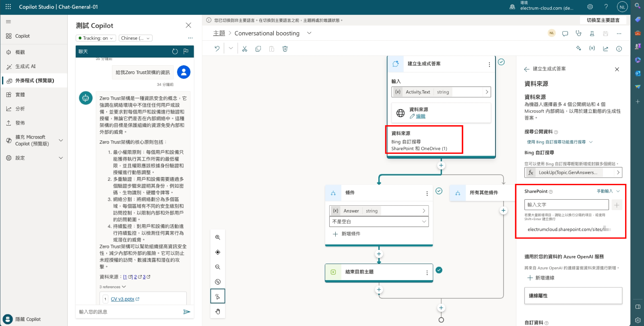644x326 pixels.
Task: Click the flag icon in chat header
Action: (186, 52)
